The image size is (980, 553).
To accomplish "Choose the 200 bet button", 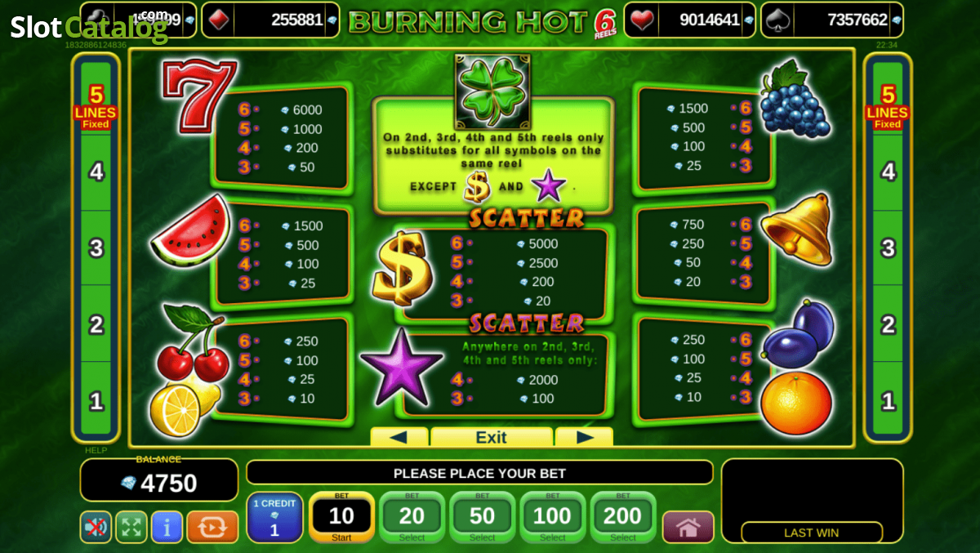I will pyautogui.click(x=622, y=517).
